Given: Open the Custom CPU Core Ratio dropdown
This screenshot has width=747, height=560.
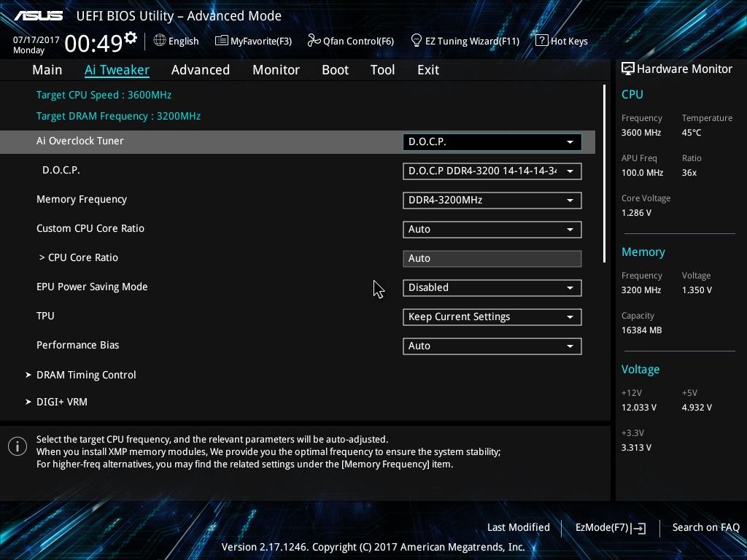Looking at the screenshot, I should [x=492, y=229].
